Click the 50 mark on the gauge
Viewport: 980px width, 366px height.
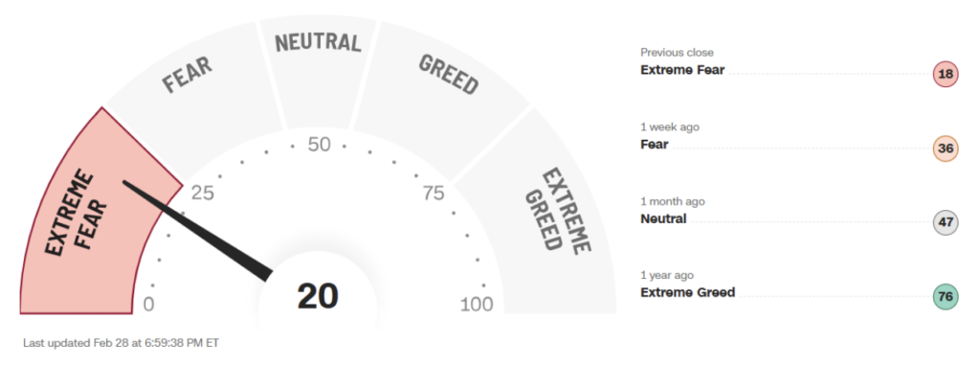[x=319, y=145]
